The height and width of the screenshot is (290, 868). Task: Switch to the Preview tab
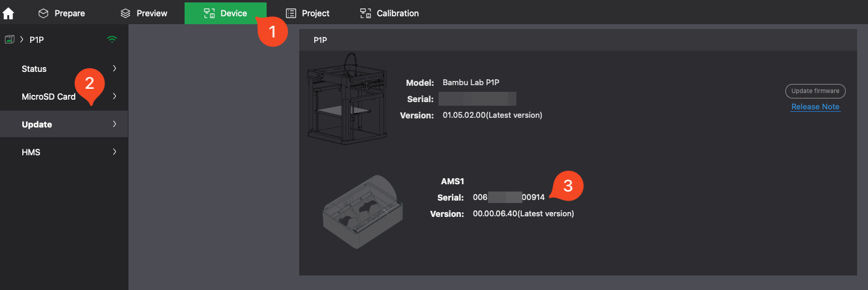pyautogui.click(x=144, y=13)
